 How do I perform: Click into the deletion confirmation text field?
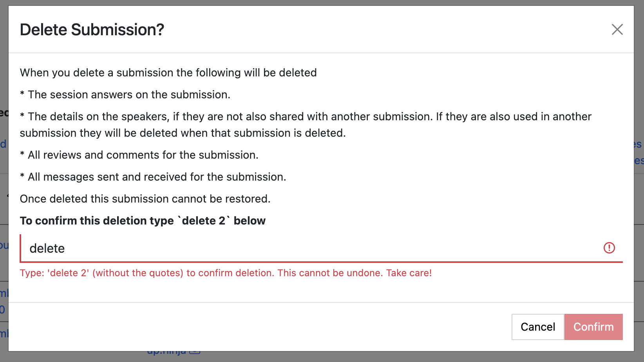313,248
